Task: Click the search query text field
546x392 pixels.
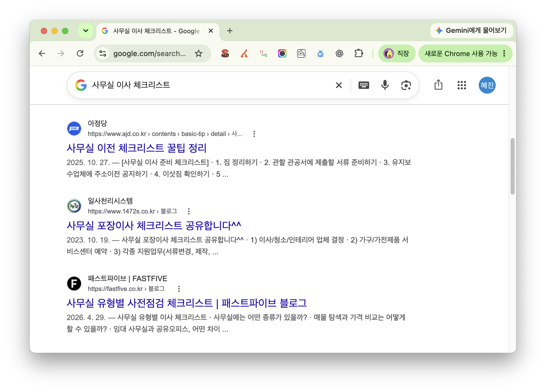Action: tap(209, 85)
